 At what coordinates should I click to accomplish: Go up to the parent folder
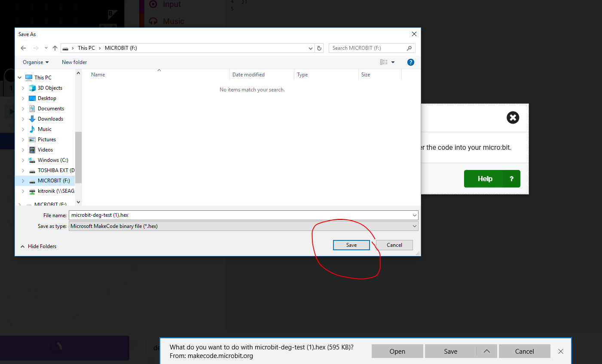[x=54, y=48]
